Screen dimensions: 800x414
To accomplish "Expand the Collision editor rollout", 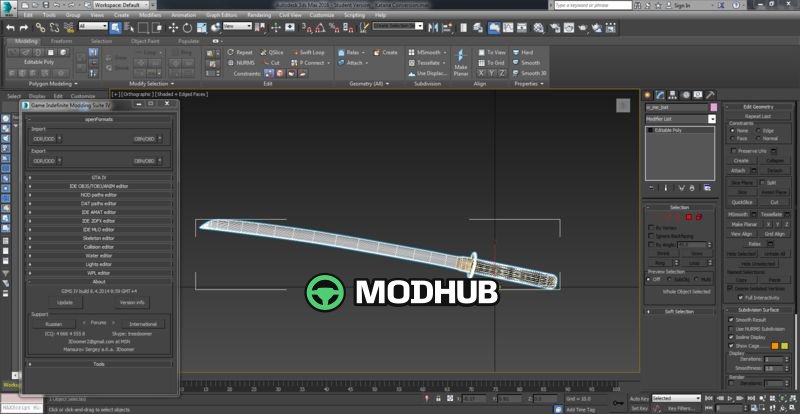I will coord(99,247).
